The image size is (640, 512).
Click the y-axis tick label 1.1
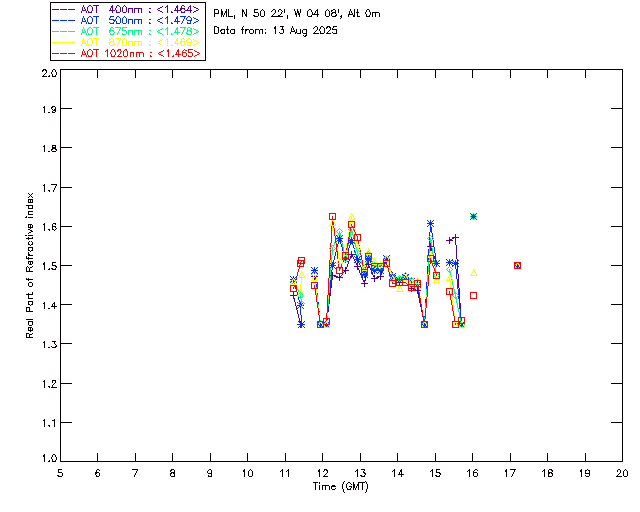click(x=49, y=423)
